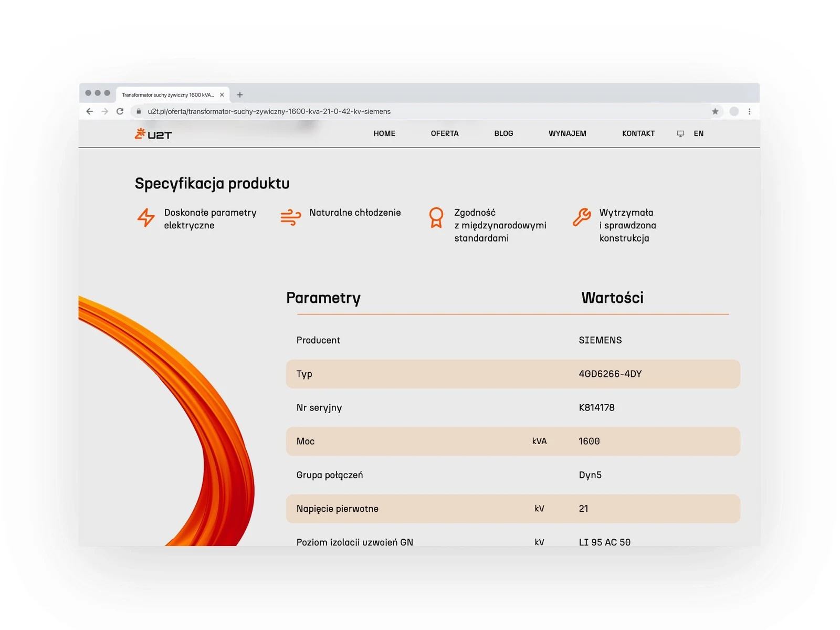840x630 pixels.
Task: Open the BLOG menu item
Action: (503, 134)
